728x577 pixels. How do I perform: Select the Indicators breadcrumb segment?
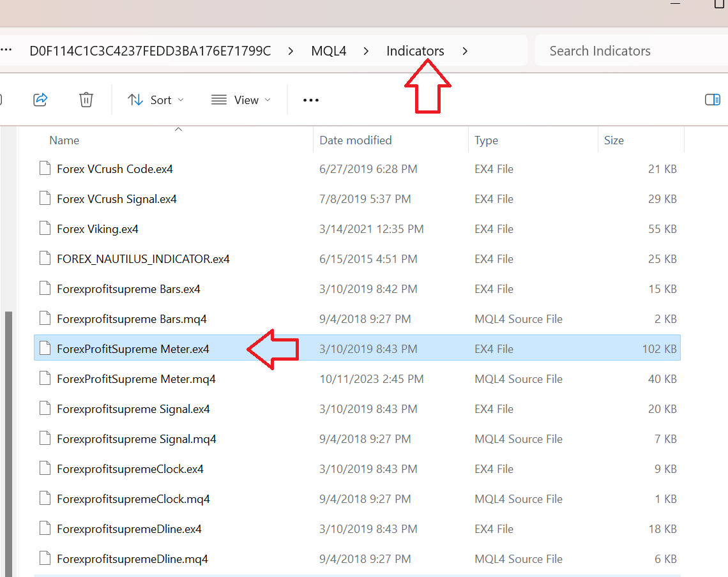click(415, 50)
